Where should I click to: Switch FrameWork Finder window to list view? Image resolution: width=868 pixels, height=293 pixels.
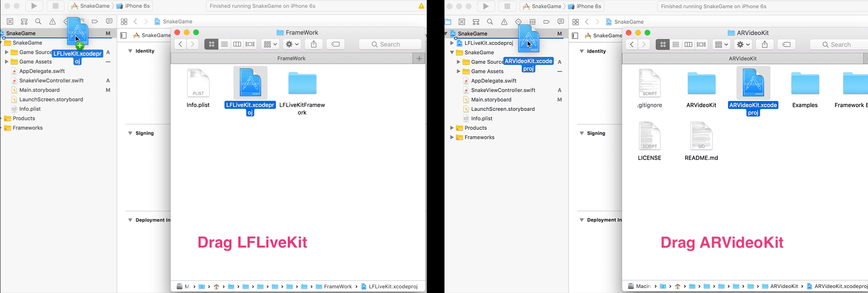225,44
